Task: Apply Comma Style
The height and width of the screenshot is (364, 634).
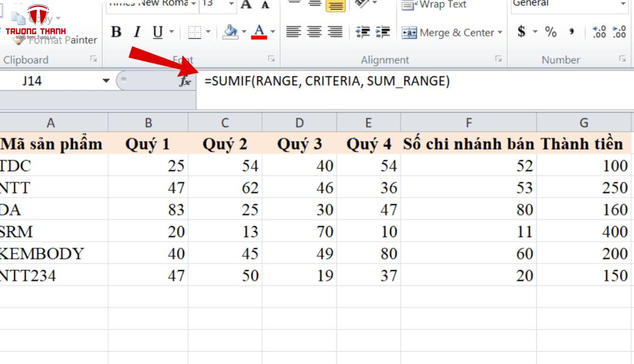Action: click(572, 32)
